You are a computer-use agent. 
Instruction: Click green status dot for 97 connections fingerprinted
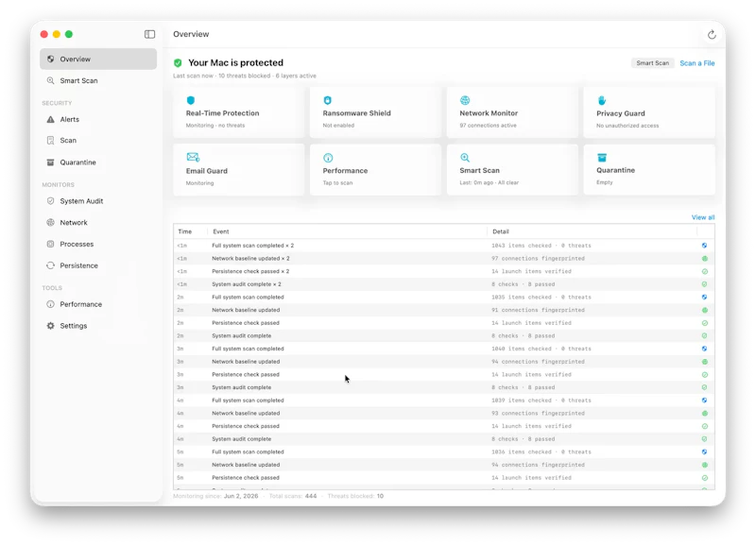(x=704, y=258)
